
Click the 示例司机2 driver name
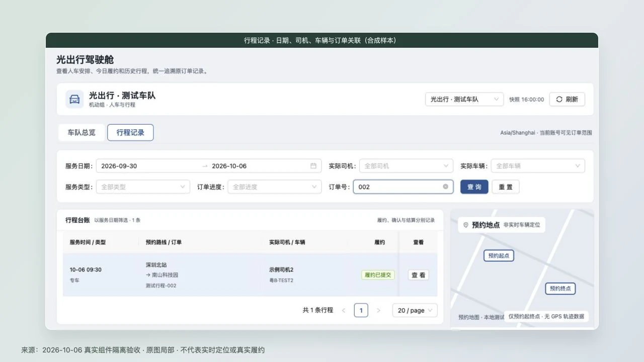[x=281, y=269]
